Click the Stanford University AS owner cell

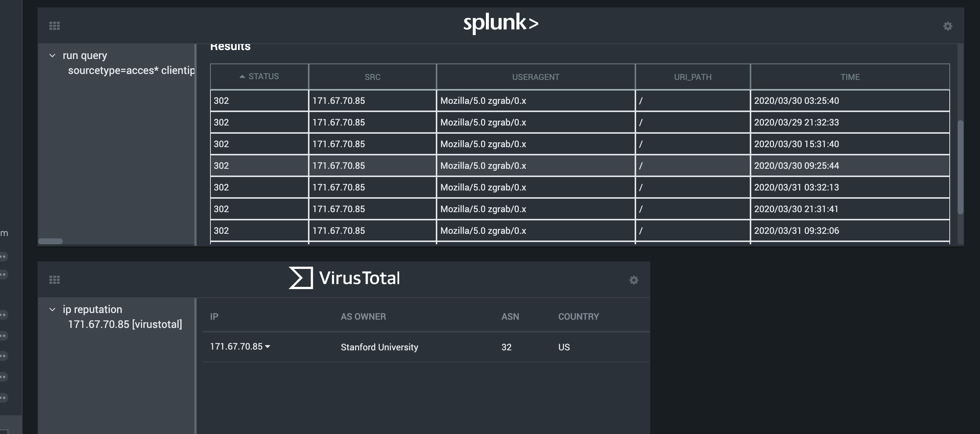click(x=379, y=347)
